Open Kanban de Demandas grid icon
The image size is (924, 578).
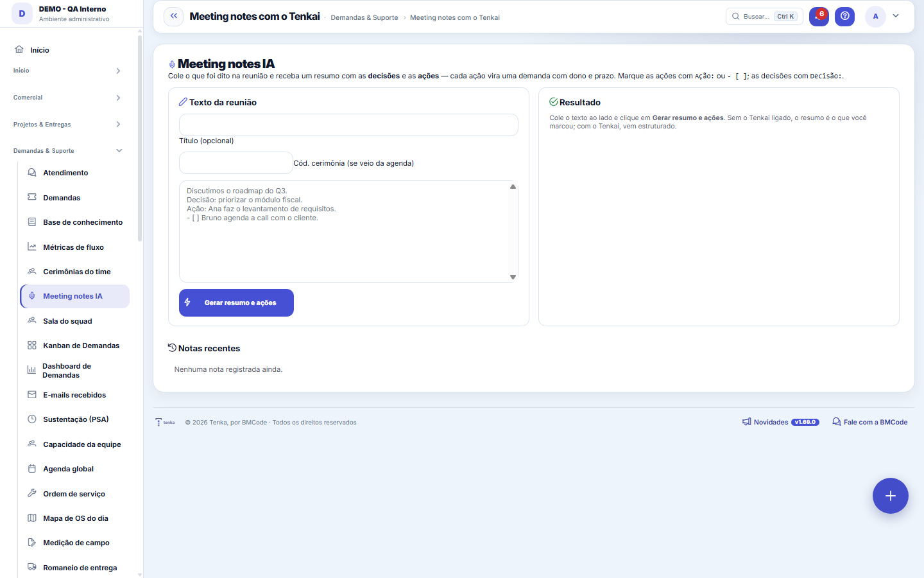click(x=32, y=346)
